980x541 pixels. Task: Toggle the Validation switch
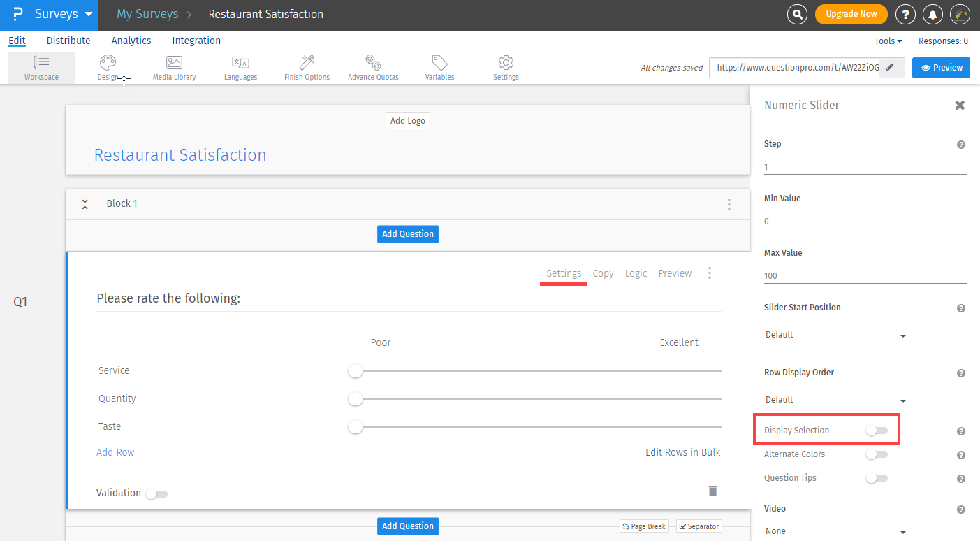(156, 493)
